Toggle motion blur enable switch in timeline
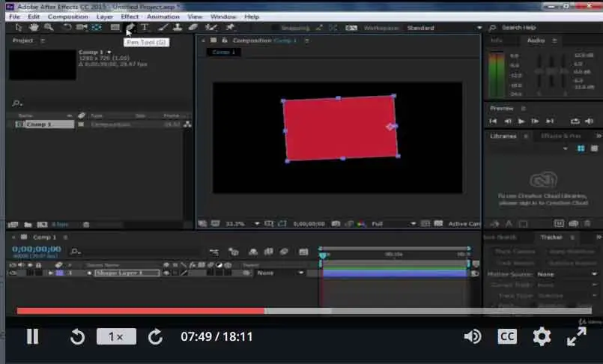This screenshot has height=364, width=603. (x=284, y=252)
